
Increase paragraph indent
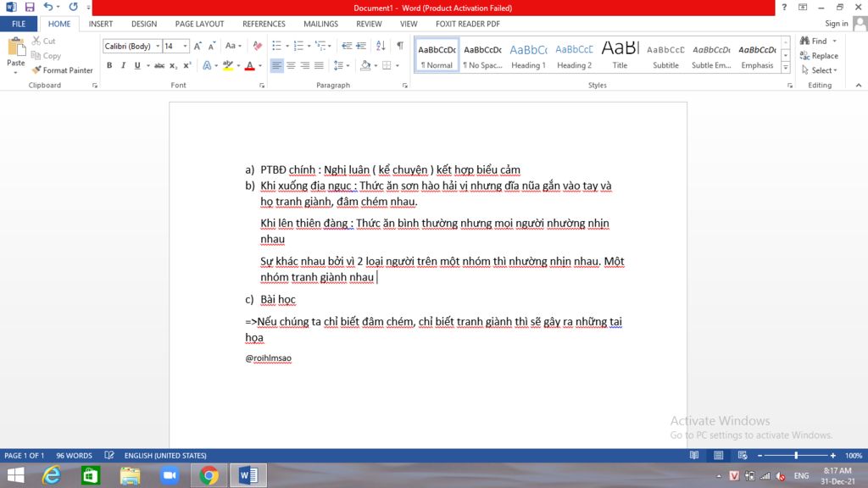[361, 46]
